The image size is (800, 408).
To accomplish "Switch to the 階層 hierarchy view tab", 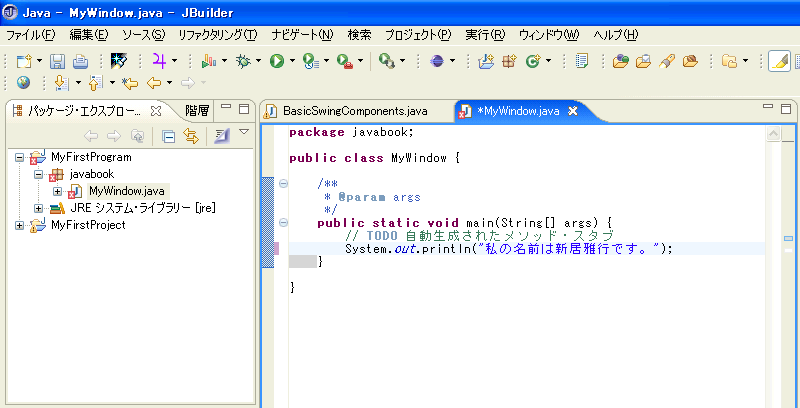I will click(x=197, y=110).
